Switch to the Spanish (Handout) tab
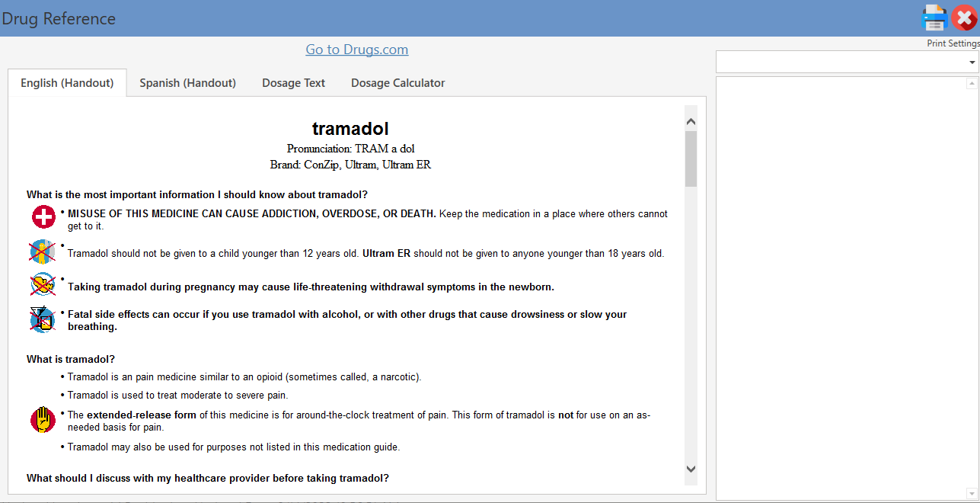The image size is (980, 503). click(x=187, y=82)
